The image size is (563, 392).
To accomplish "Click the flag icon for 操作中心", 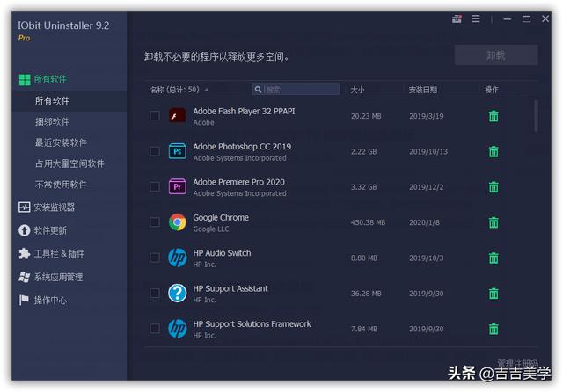I will pos(24,300).
